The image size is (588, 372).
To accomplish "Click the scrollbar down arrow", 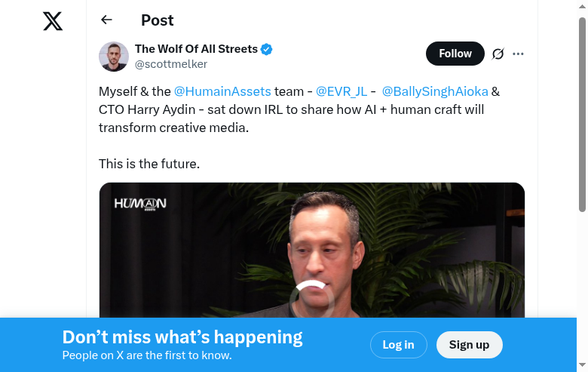I will pos(582,366).
